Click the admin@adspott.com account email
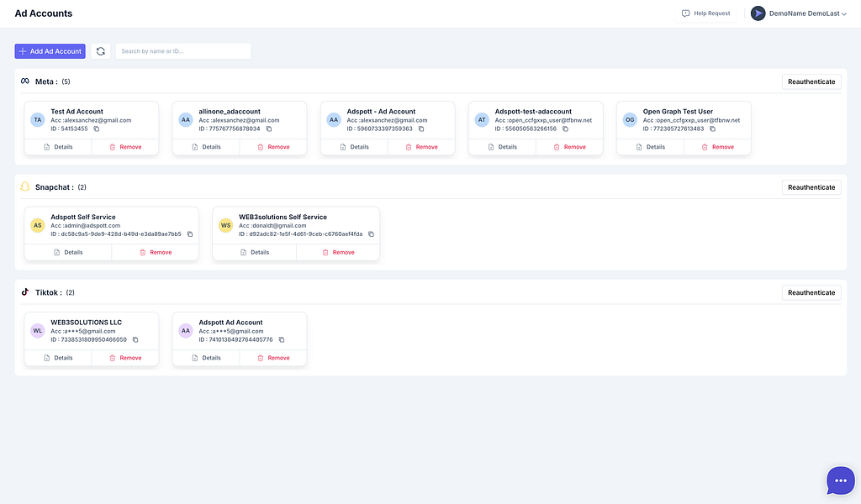Viewport: 861px width, 504px height. (91, 225)
